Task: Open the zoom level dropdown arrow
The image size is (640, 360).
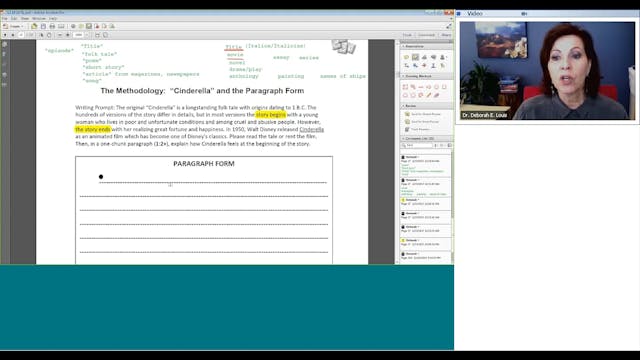Action: [87, 35]
